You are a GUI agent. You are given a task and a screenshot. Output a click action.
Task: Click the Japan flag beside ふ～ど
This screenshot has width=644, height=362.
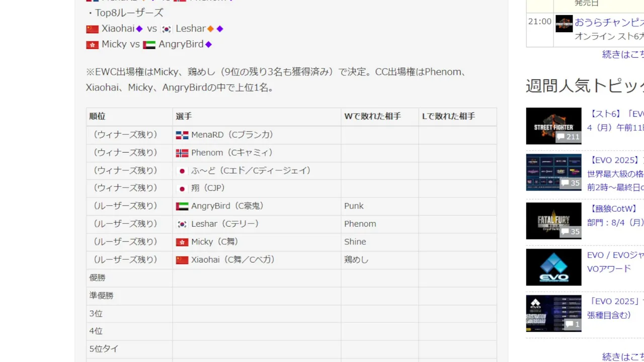(182, 171)
